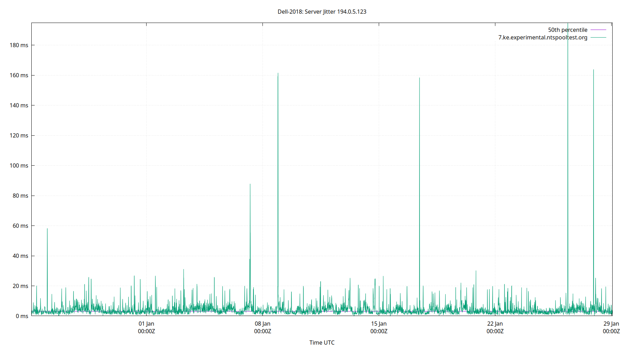Click the 0 ms y-axis label

coord(22,316)
